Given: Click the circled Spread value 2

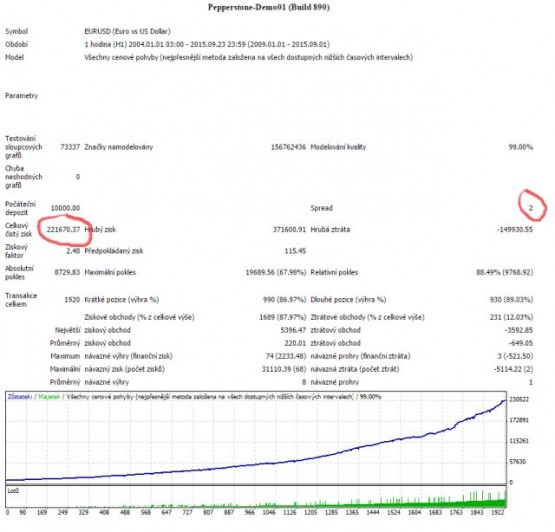Looking at the screenshot, I should point(531,208).
